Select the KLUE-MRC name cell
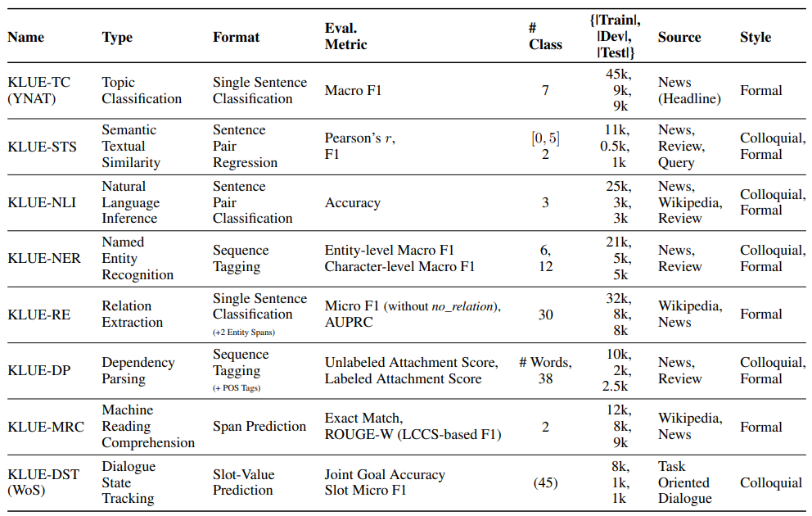812x516 pixels. point(44,427)
